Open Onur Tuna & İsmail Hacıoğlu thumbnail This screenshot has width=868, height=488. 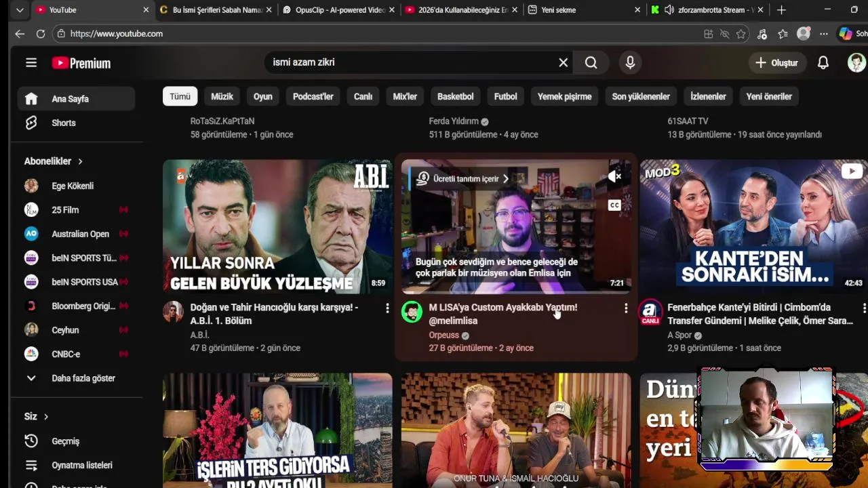[x=516, y=430]
